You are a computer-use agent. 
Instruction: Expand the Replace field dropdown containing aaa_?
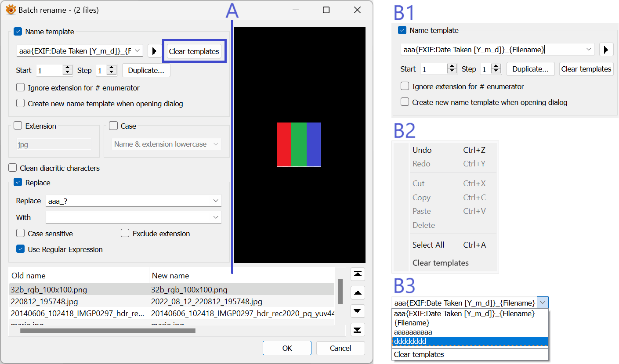click(x=216, y=201)
